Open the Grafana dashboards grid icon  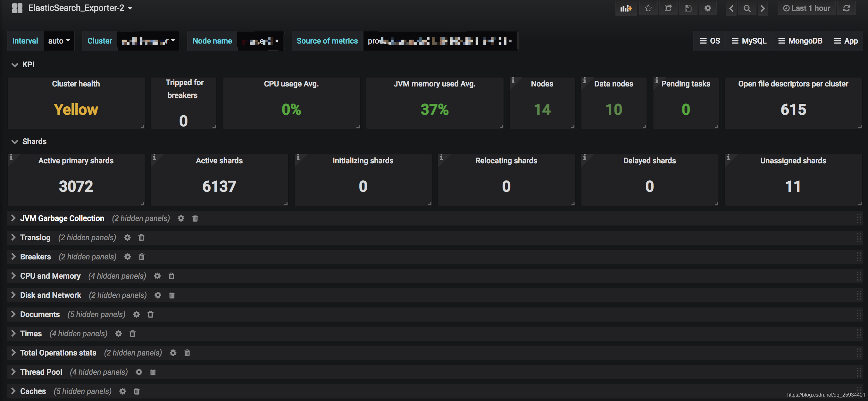tap(17, 8)
